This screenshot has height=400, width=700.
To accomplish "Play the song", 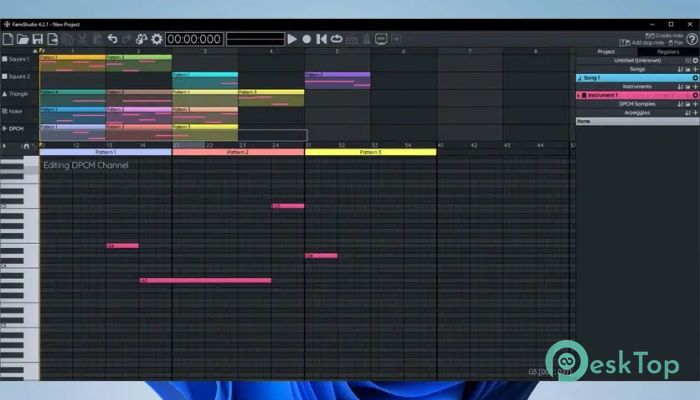I will tap(292, 39).
